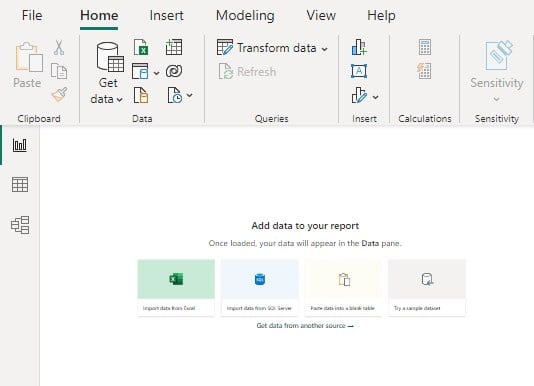Screen dimensions: 534x386
Task: Expand the More visuals dropdown chevron
Action: click(x=375, y=97)
